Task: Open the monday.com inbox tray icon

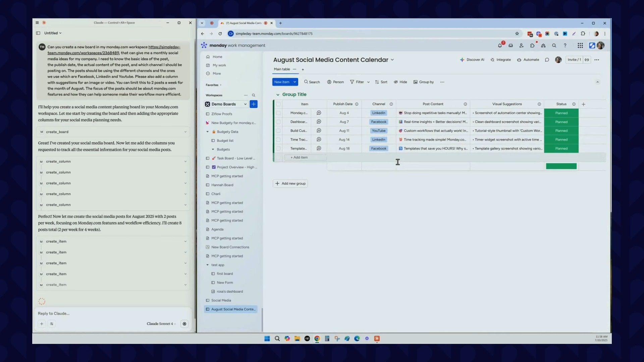Action: click(x=511, y=46)
